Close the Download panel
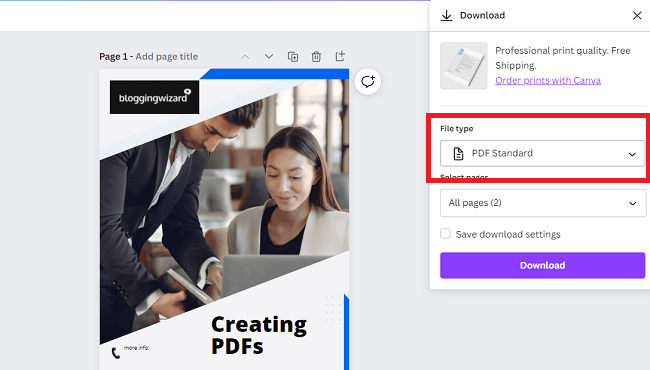This screenshot has height=370, width=650. pos(637,15)
